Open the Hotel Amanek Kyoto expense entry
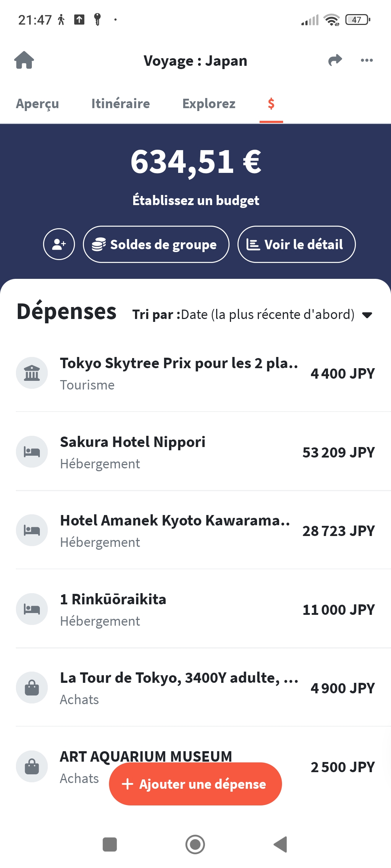Screen dimensions: 391x868 point(195,531)
